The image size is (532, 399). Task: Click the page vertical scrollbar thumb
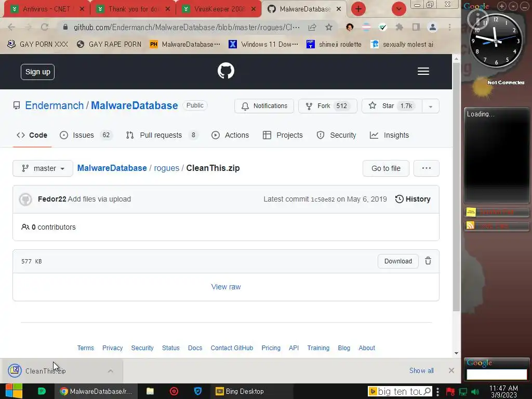coord(456,187)
